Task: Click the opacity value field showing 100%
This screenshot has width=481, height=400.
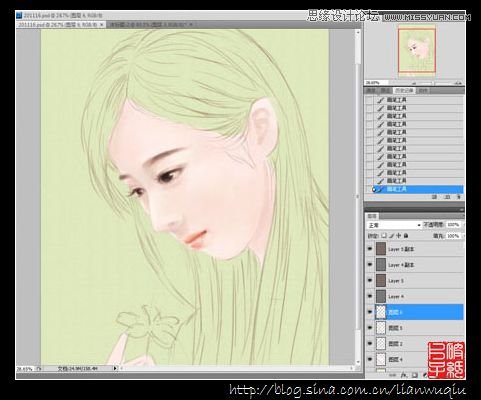Action: (x=453, y=225)
